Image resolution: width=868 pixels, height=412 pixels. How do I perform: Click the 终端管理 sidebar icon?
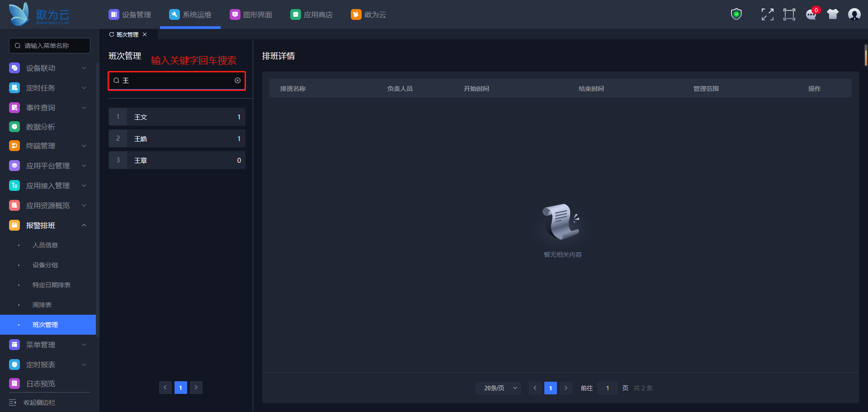point(14,146)
